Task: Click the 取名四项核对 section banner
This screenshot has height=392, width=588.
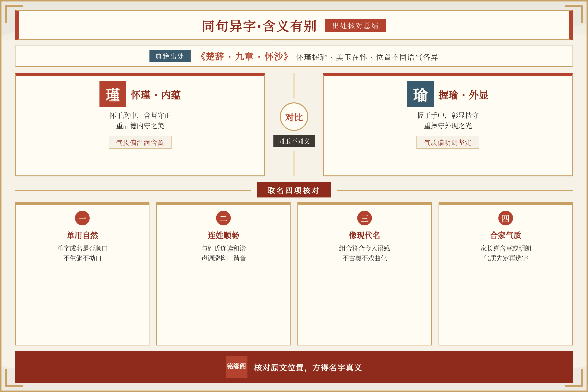Action: tap(294, 190)
